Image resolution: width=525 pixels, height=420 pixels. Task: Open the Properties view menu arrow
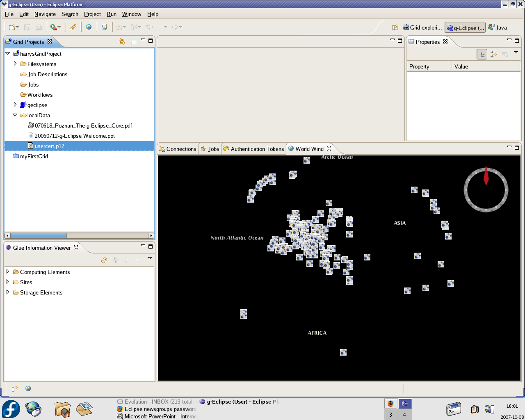(516, 52)
